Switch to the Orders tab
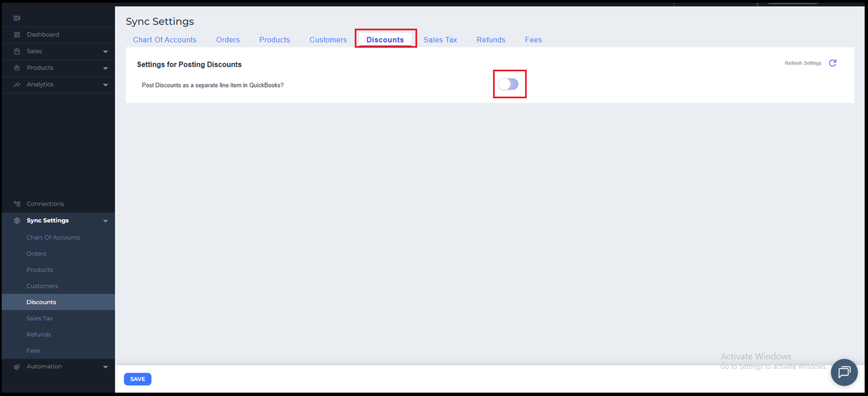This screenshot has width=868, height=396. [x=228, y=40]
